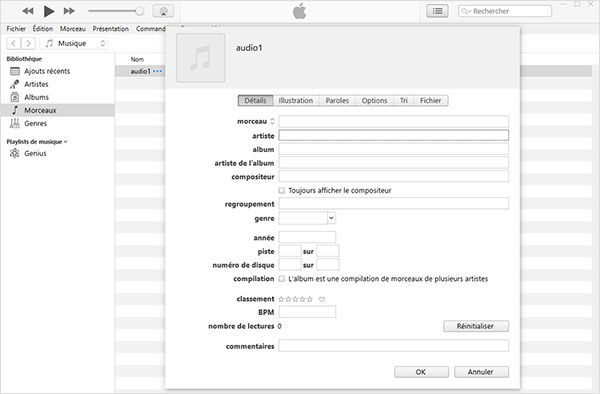This screenshot has width=600, height=394.
Task: Click the previous track rewind icon
Action: [27, 11]
